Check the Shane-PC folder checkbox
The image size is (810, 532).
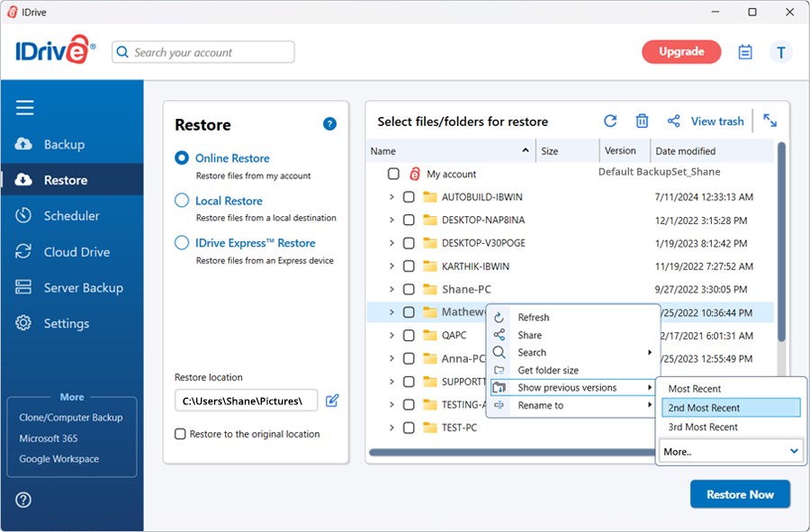click(x=409, y=289)
